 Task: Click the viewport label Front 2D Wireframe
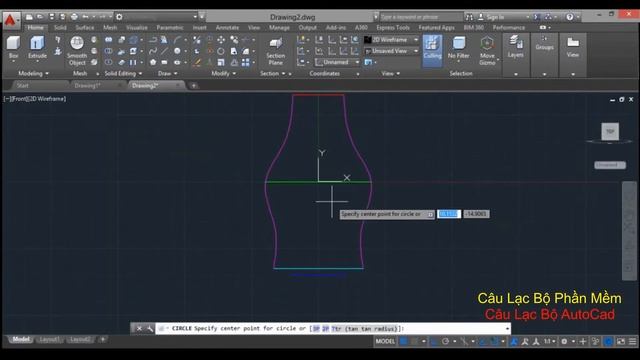[x=35, y=99]
